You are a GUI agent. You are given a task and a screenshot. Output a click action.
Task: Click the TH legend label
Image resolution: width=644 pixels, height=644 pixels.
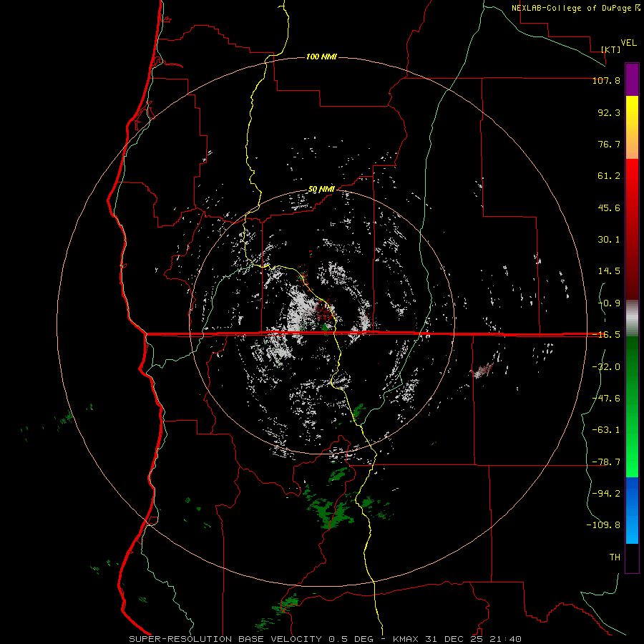click(x=615, y=557)
